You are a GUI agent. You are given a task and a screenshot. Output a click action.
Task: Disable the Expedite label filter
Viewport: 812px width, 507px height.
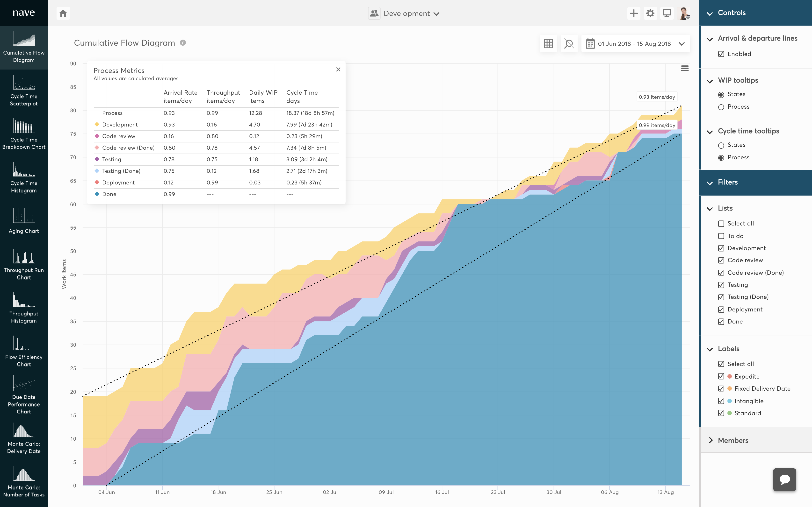[721, 376]
